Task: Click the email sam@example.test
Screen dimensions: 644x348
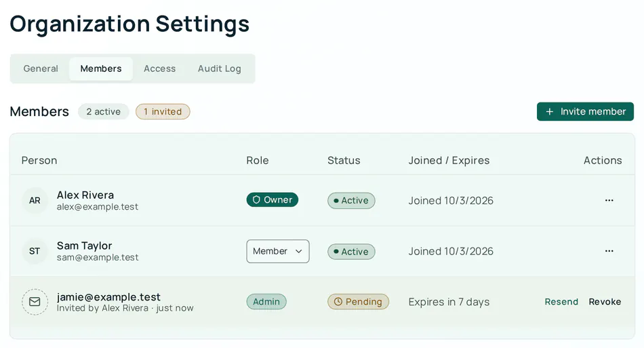Action: coord(98,257)
